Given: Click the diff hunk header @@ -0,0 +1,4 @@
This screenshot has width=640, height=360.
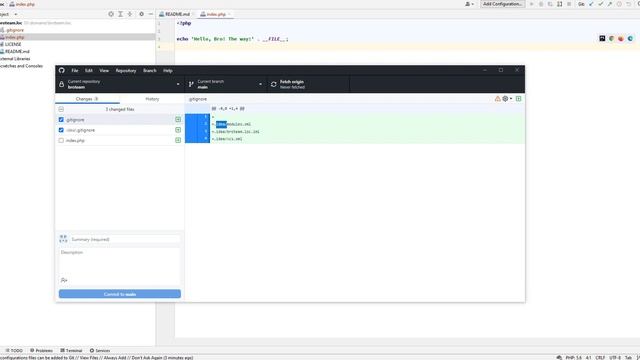Looking at the screenshot, I should [x=228, y=109].
